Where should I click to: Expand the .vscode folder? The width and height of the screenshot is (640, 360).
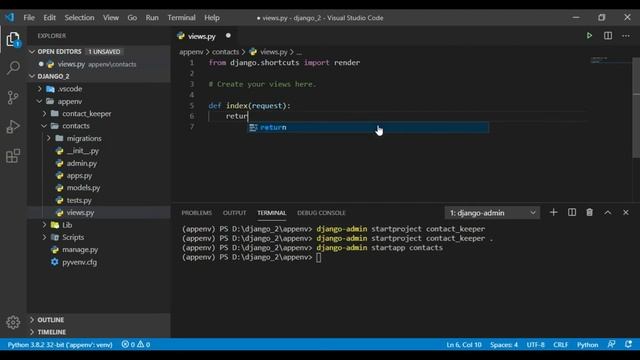coord(99,89)
